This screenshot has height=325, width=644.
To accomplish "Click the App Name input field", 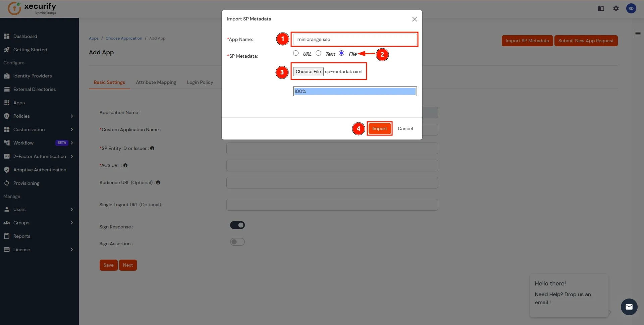I will [x=355, y=39].
